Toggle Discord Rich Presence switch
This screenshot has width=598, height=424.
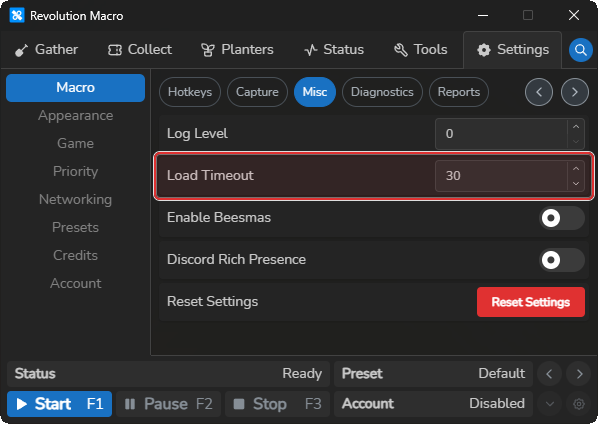tap(562, 260)
